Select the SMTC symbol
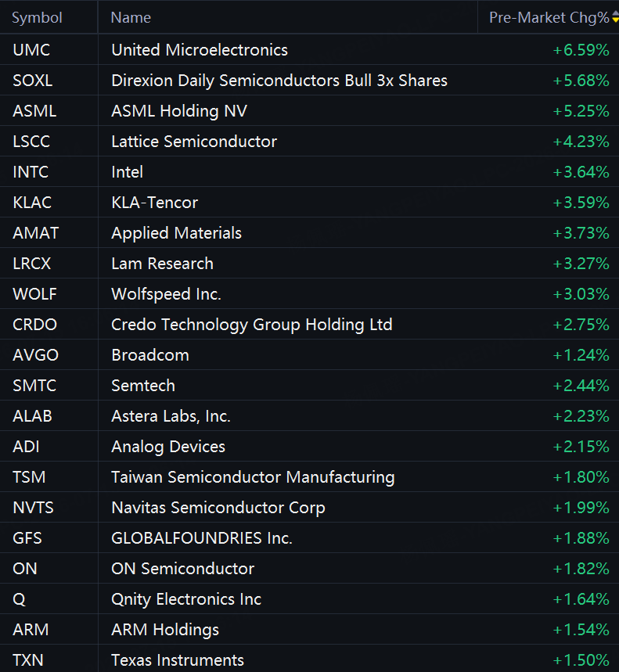The width and height of the screenshot is (619, 672). coord(34,386)
